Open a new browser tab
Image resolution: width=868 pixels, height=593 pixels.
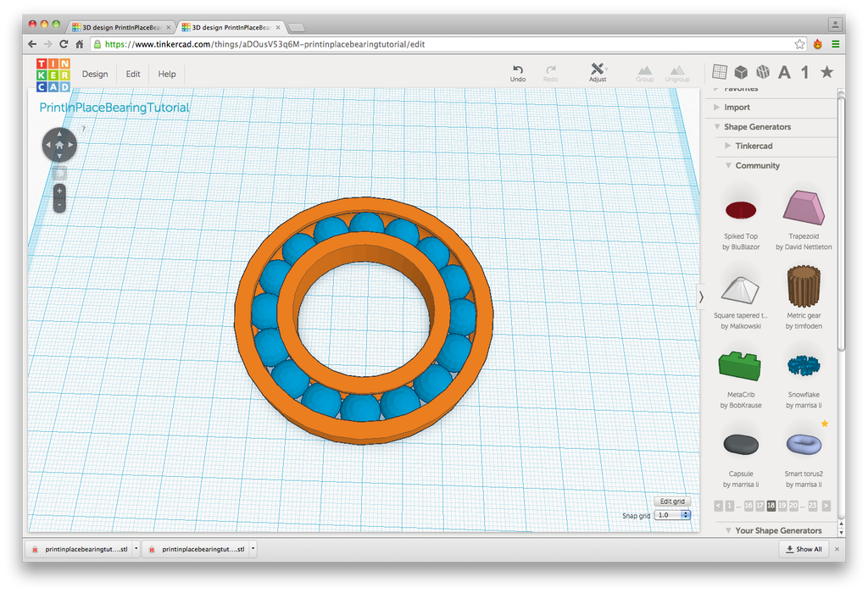[297, 27]
